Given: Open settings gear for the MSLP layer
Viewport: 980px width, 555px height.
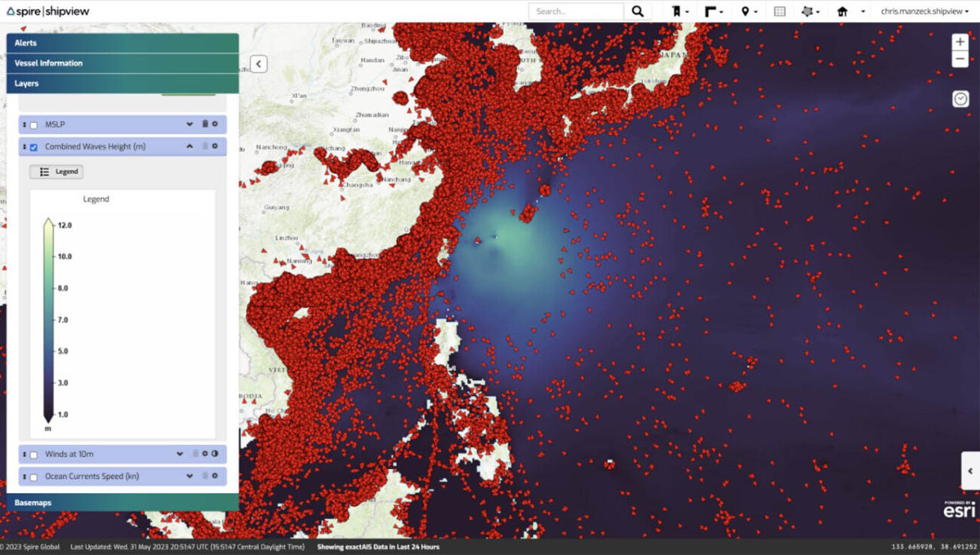Looking at the screenshot, I should click(x=216, y=124).
